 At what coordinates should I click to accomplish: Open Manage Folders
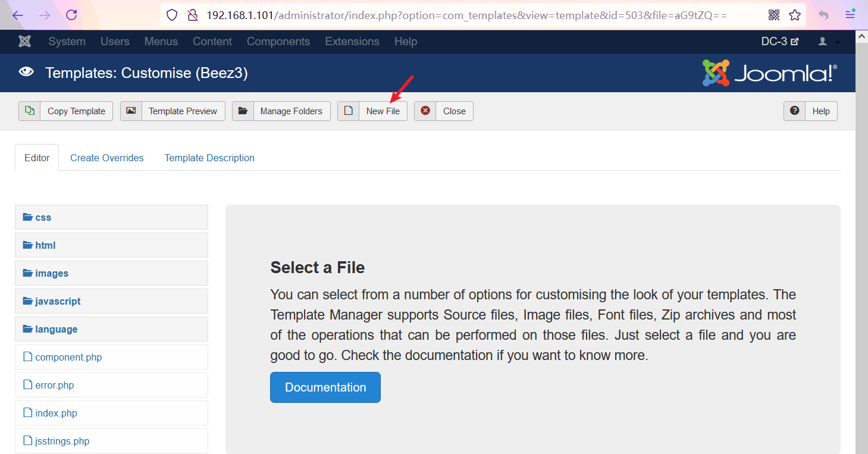281,111
